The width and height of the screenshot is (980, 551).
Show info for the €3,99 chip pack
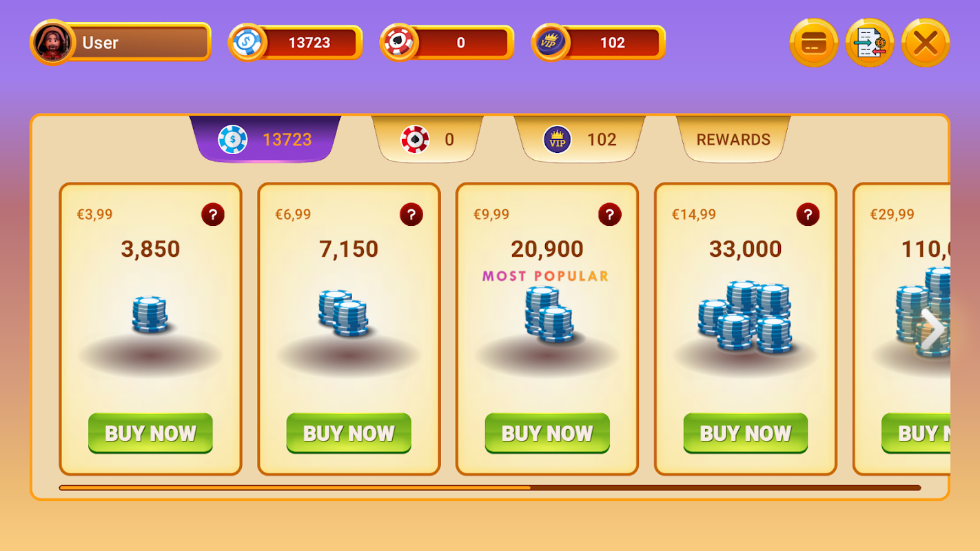tap(212, 214)
